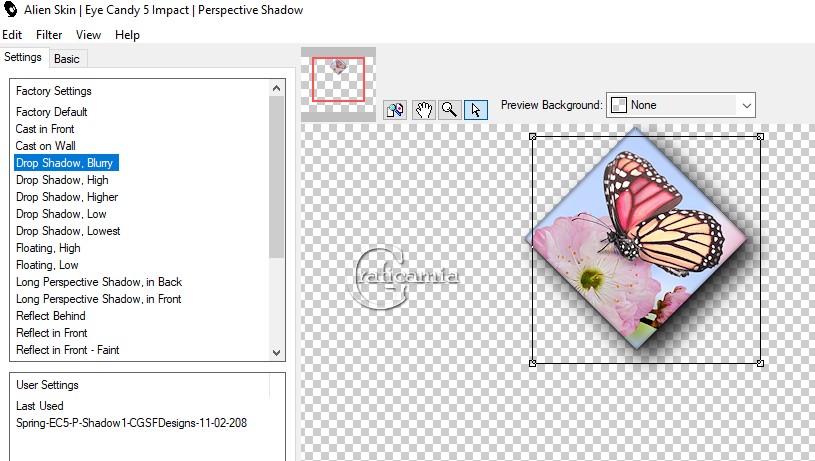The width and height of the screenshot is (815, 461).
Task: Select Spring-EC5-P-Shadow1-CGSFDesigns-11-02-208 user setting
Action: [131, 423]
